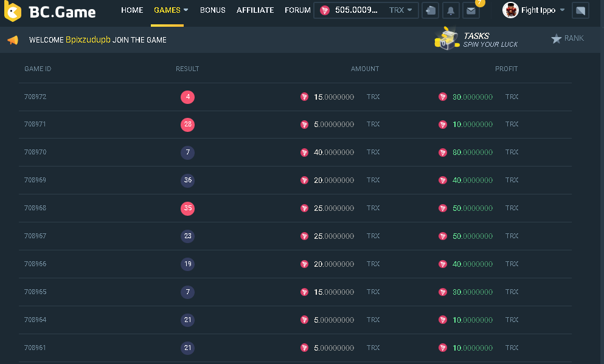This screenshot has height=364, width=604.
Task: Click the red result badge 28
Action: [x=187, y=125]
